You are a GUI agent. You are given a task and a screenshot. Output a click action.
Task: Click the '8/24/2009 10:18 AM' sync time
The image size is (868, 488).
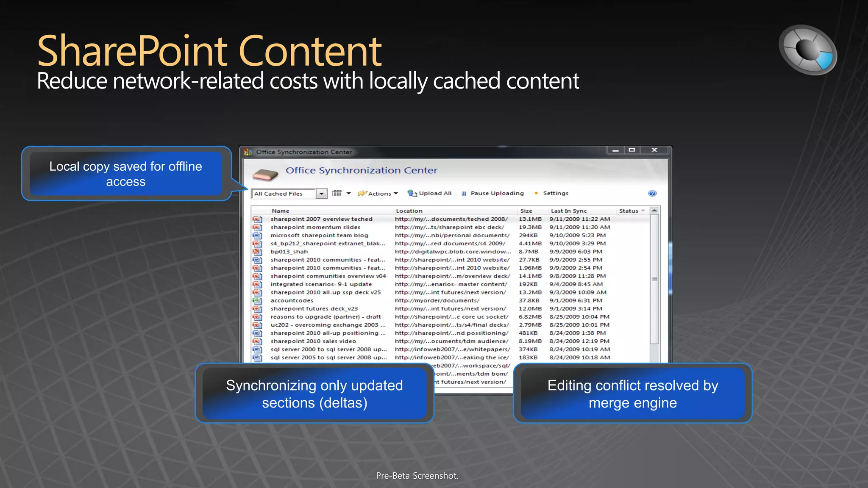point(580,358)
